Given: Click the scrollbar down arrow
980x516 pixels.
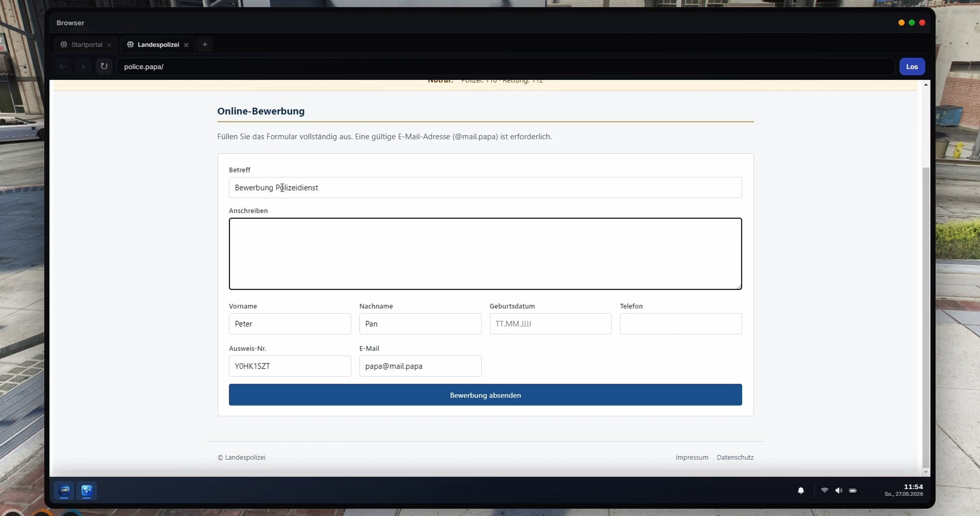Looking at the screenshot, I should (x=926, y=472).
